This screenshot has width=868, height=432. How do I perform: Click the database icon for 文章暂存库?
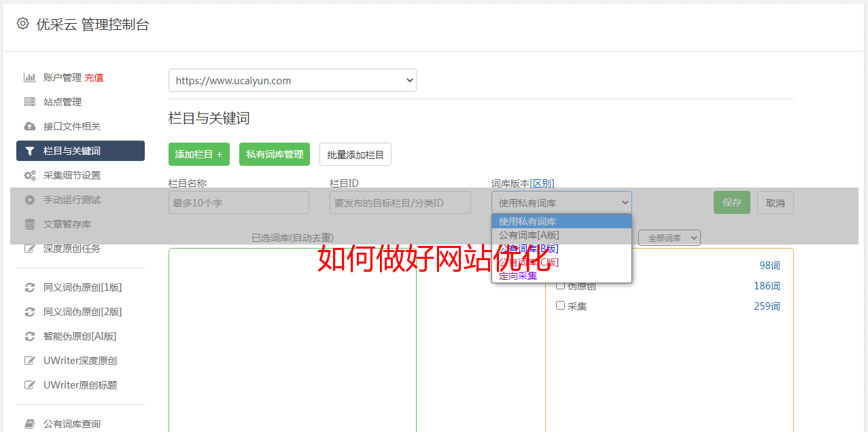coord(29,224)
